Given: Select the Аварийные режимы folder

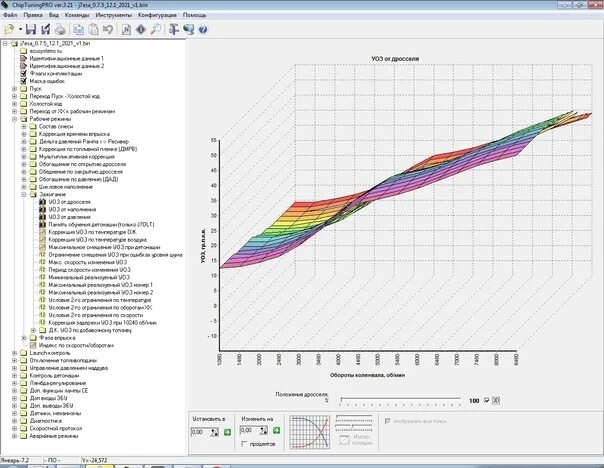Looking at the screenshot, I should [x=54, y=436].
